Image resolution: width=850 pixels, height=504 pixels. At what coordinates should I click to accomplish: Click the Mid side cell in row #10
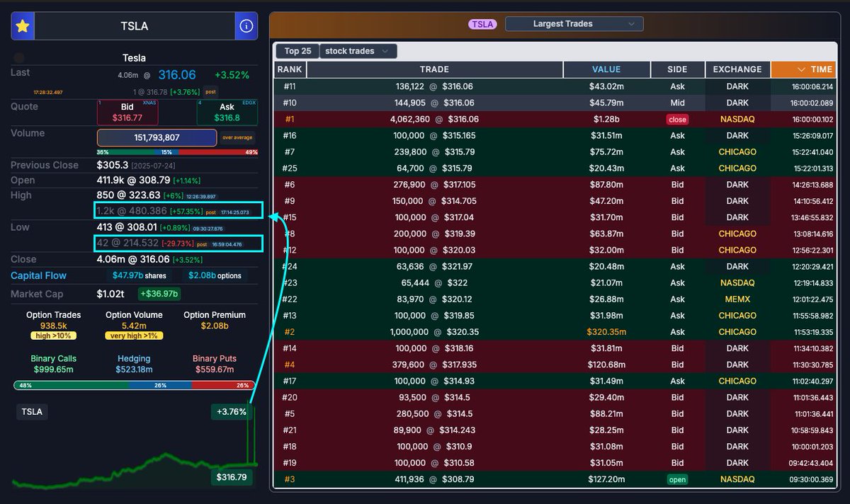coord(677,103)
